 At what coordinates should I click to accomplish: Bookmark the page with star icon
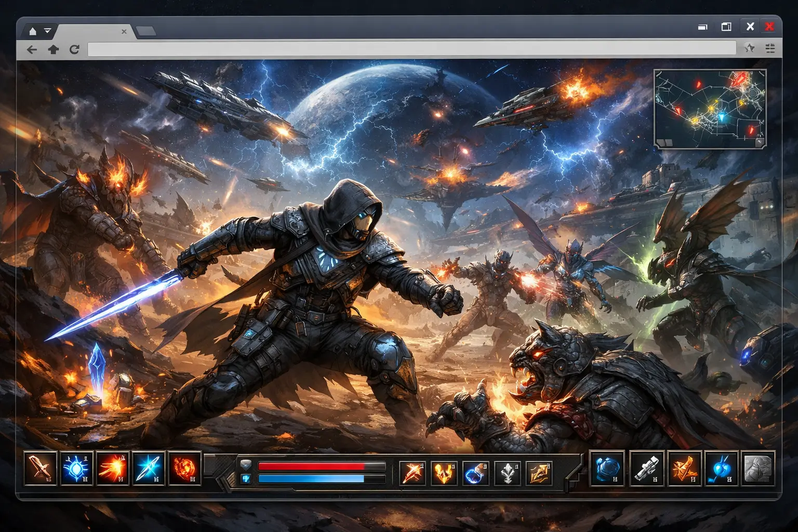coord(749,49)
